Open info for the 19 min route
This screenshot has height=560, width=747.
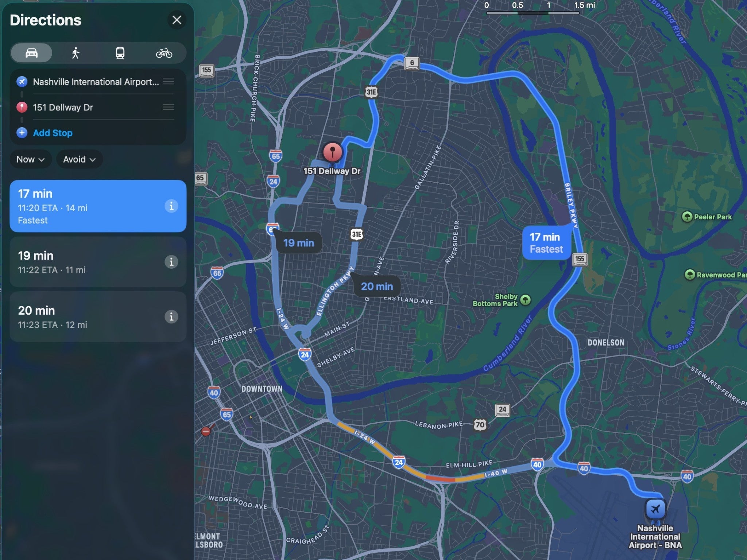click(x=171, y=262)
